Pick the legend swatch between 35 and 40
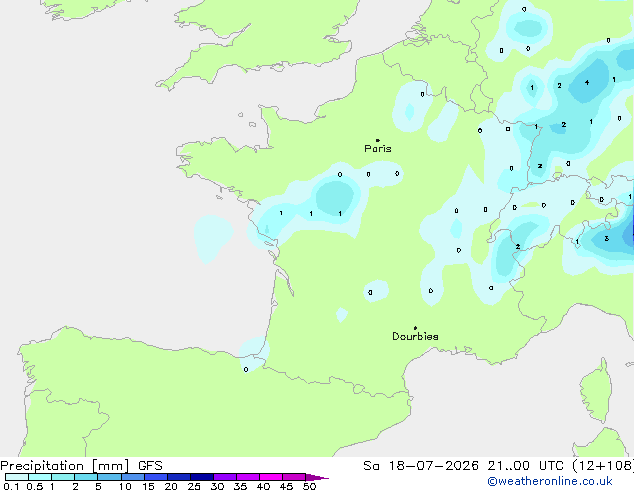 (x=248, y=477)
